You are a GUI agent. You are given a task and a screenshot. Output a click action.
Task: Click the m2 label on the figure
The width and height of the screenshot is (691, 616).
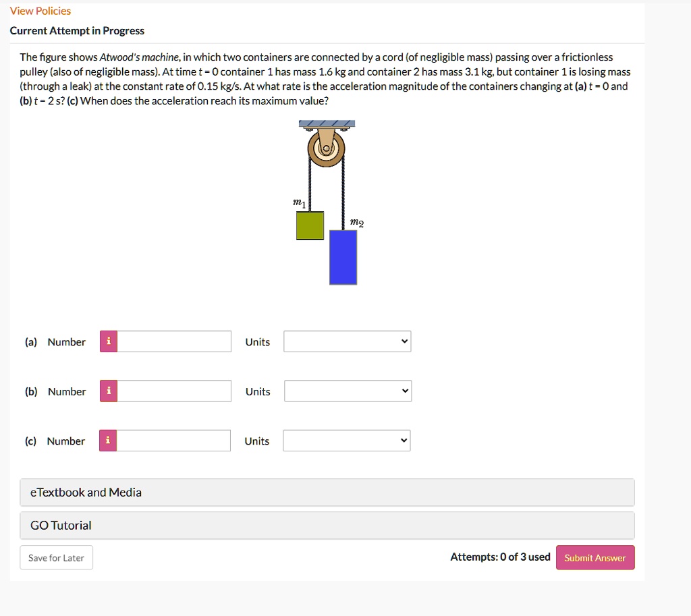click(358, 223)
